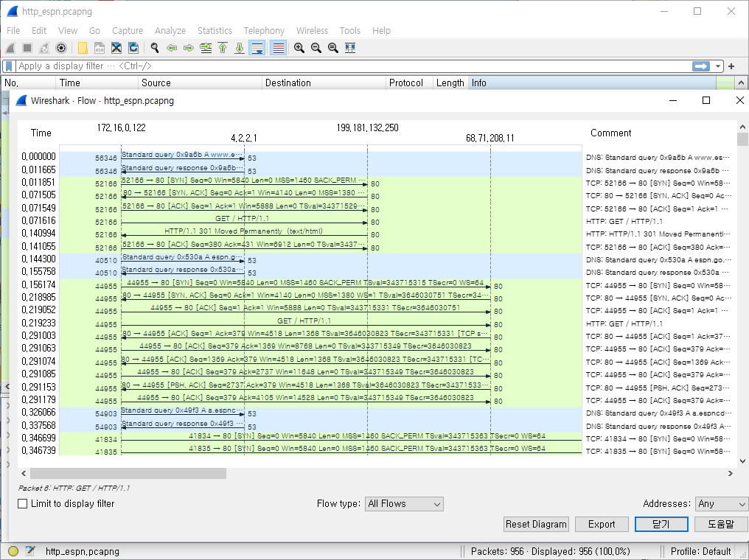
Task: Click the 닫기 close button
Action: [x=661, y=524]
